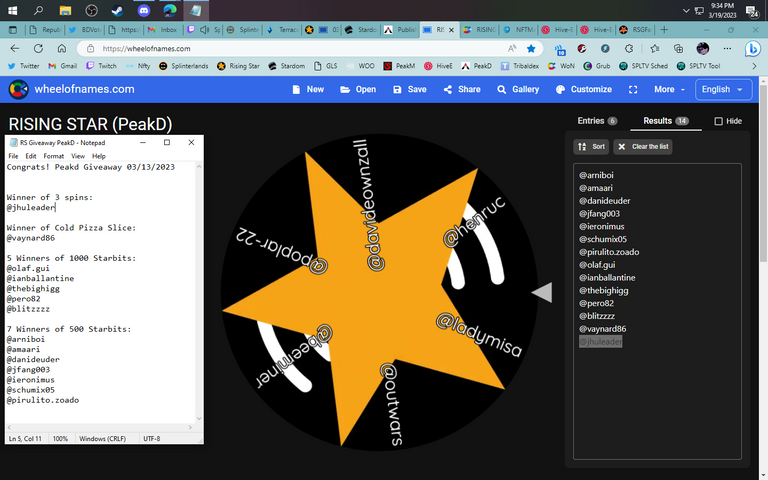This screenshot has width=768, height=480.
Task: Expand the More dropdown menu
Action: 669,90
